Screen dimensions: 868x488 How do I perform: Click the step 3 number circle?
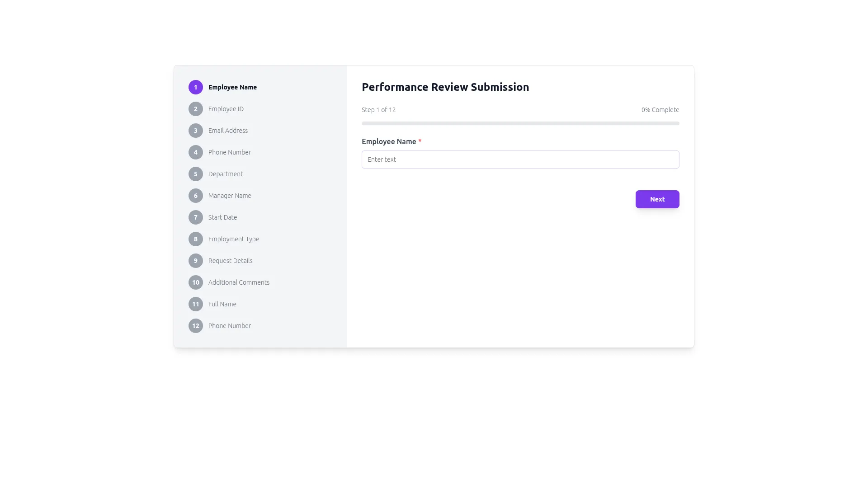(195, 131)
